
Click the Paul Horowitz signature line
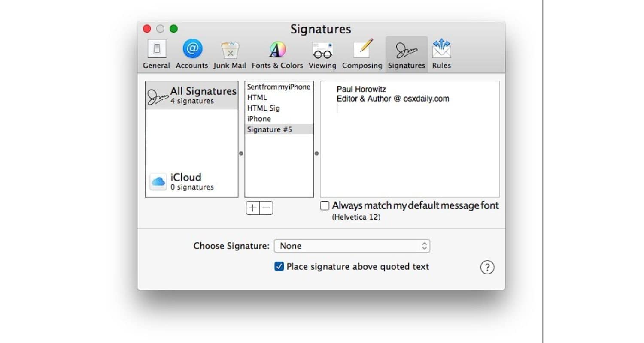coord(361,89)
